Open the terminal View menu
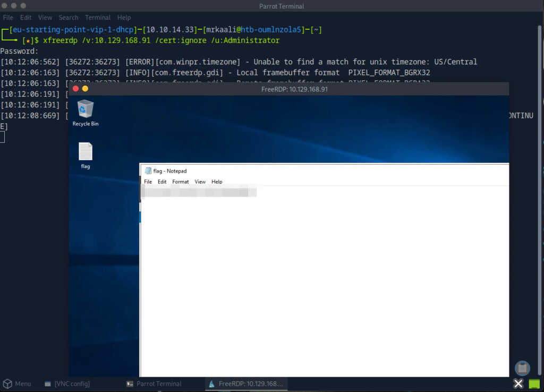 click(45, 18)
